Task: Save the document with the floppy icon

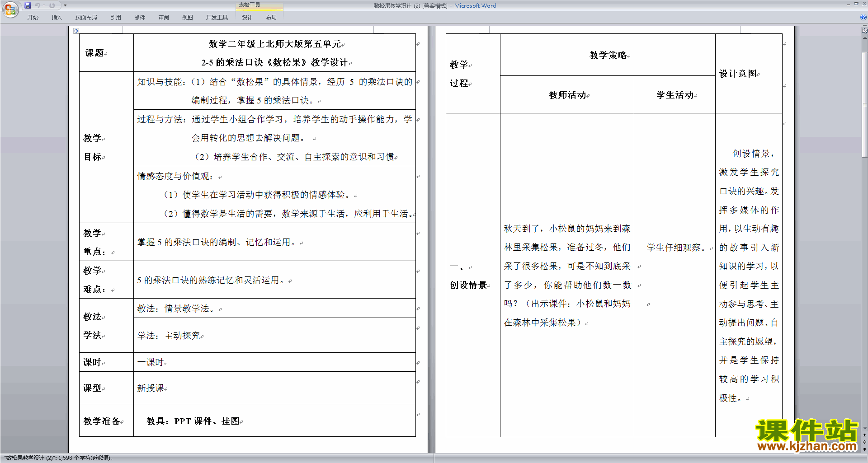Action: 28,5
